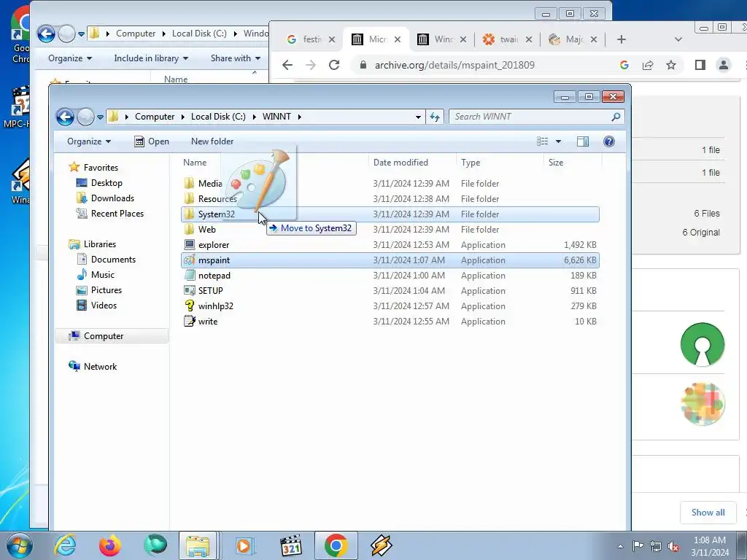Expand the arrow after Computer in breadcrumb

182,117
